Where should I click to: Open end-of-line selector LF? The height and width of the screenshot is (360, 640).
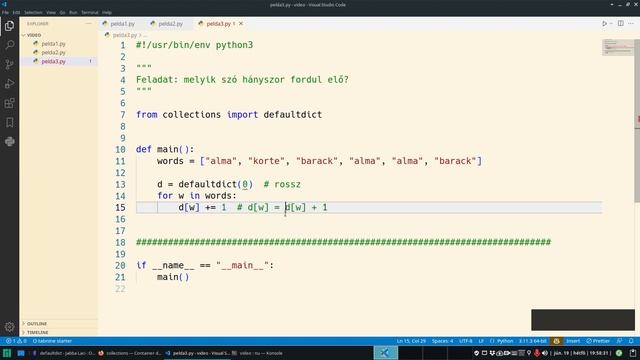[x=481, y=341]
